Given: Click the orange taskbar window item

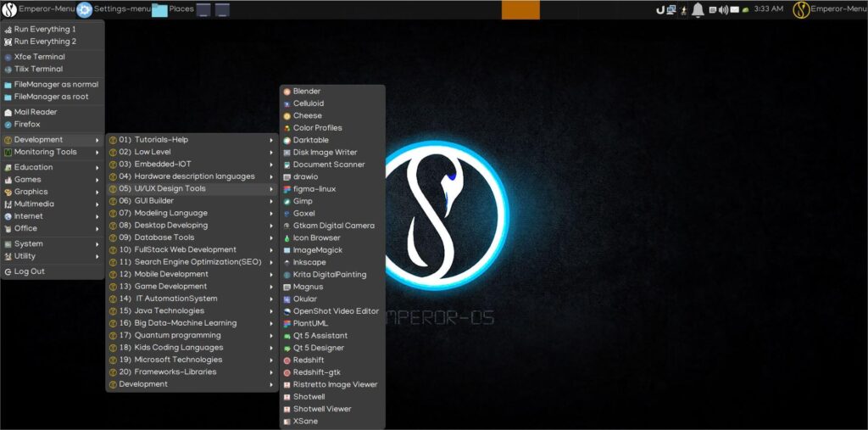Looking at the screenshot, I should tap(520, 9).
